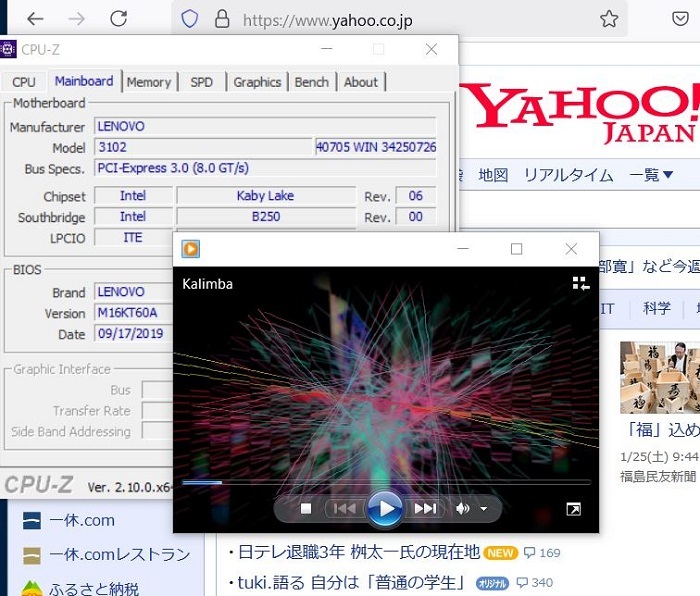Screen dimensions: 700x596
Task: Play the Kalimba track
Action: 385,508
